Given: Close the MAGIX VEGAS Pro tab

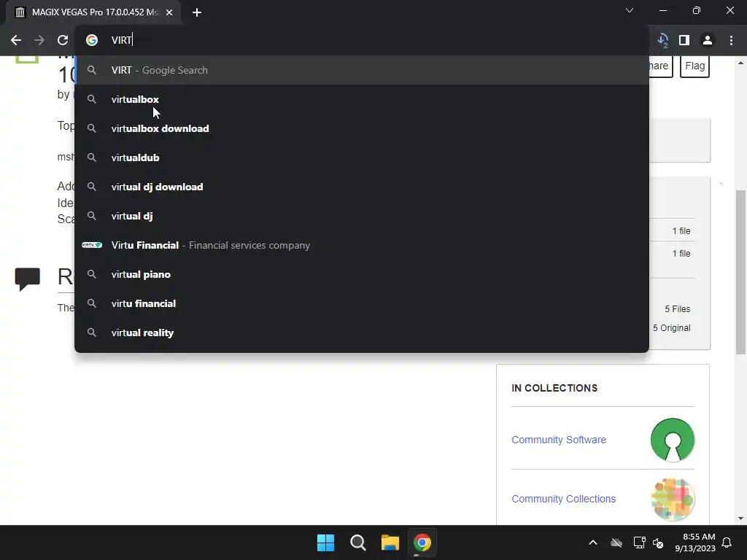Looking at the screenshot, I should pyautogui.click(x=169, y=12).
